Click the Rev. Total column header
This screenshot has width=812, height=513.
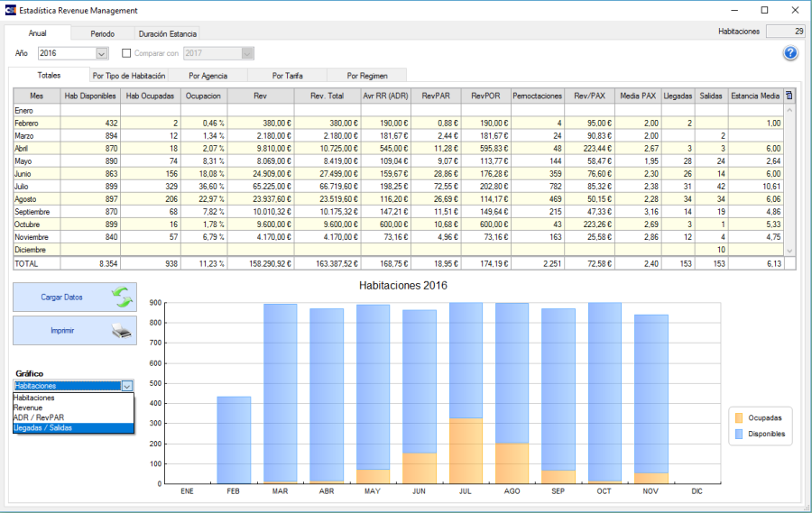(328, 96)
